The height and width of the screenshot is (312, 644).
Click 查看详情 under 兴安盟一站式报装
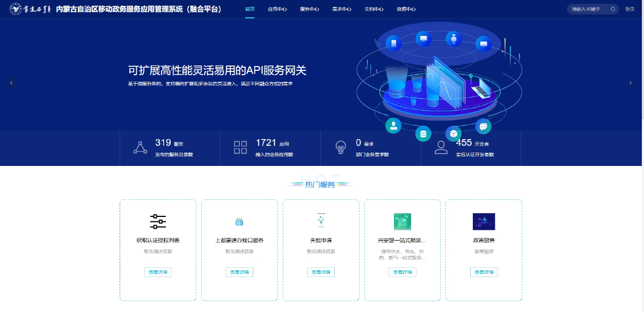click(x=402, y=272)
